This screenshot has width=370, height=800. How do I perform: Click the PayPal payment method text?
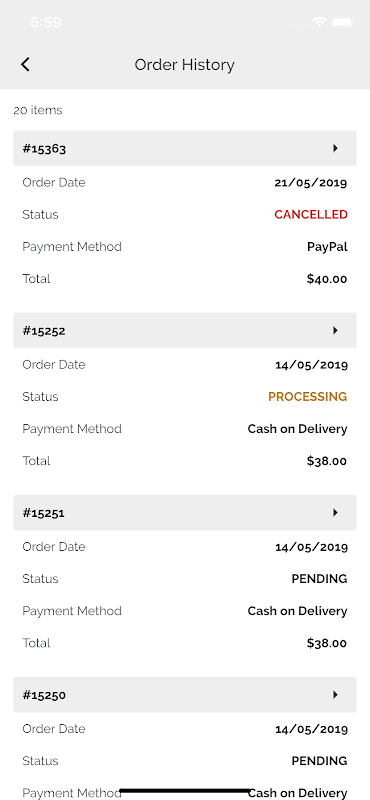pos(327,247)
